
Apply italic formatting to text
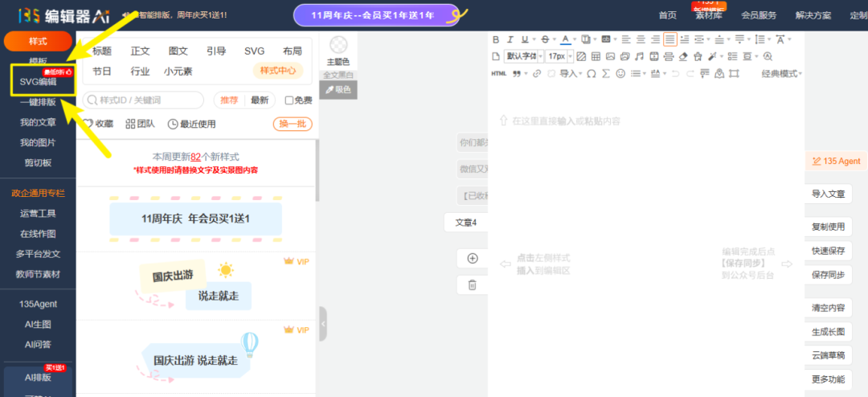tap(510, 39)
